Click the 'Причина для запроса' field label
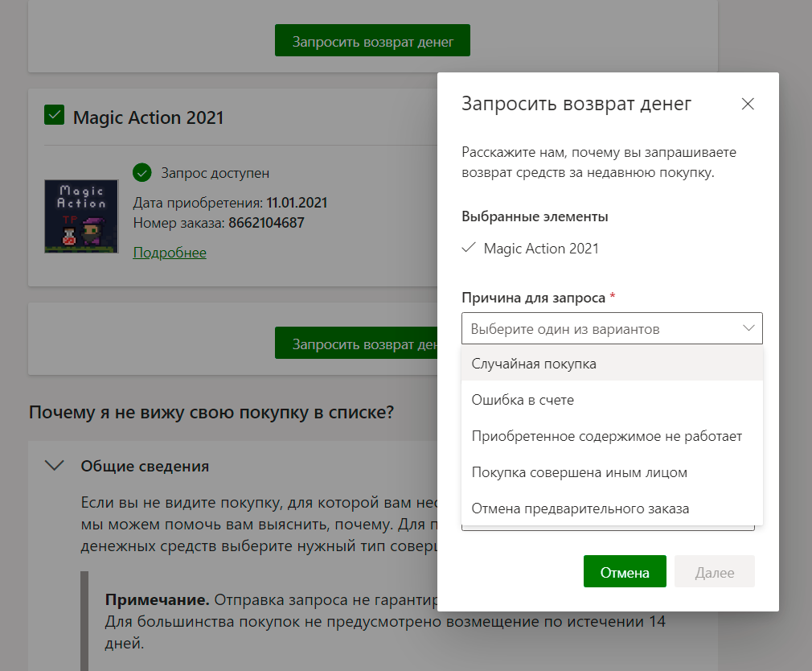This screenshot has width=812, height=671. coord(533,298)
